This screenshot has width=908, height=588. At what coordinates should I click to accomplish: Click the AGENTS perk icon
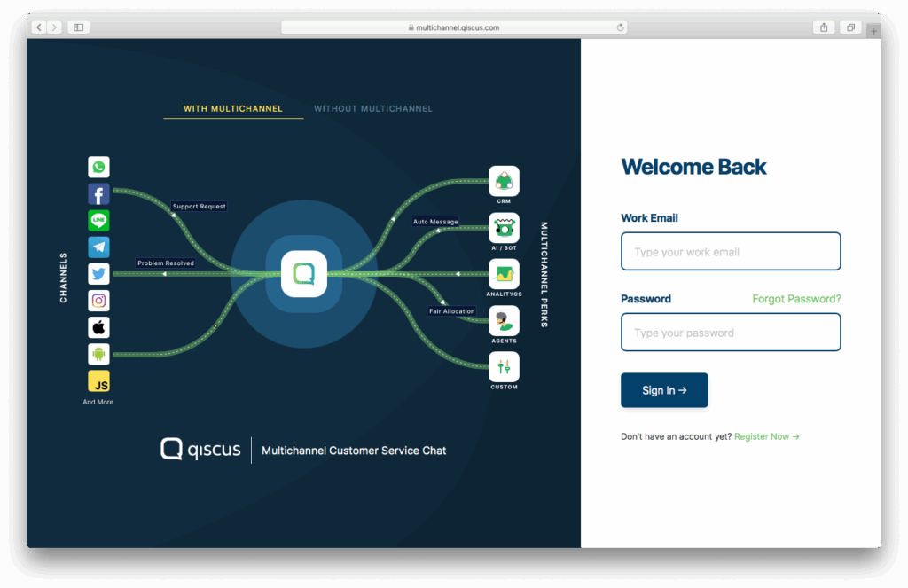tap(504, 322)
